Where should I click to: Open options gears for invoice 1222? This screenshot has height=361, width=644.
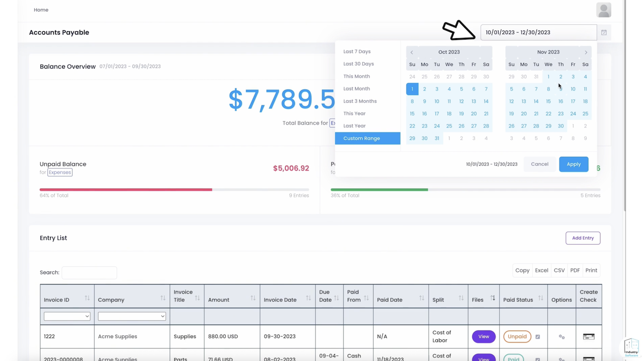tap(561, 337)
